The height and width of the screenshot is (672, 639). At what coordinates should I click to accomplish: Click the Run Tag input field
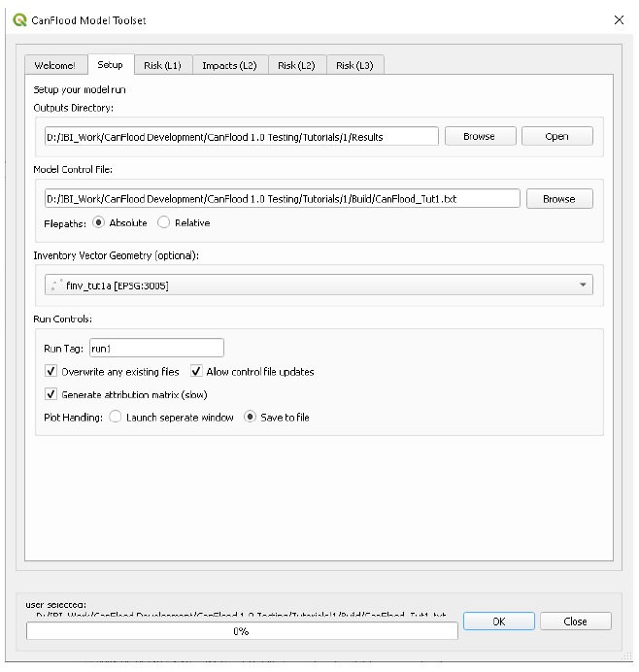[156, 348]
